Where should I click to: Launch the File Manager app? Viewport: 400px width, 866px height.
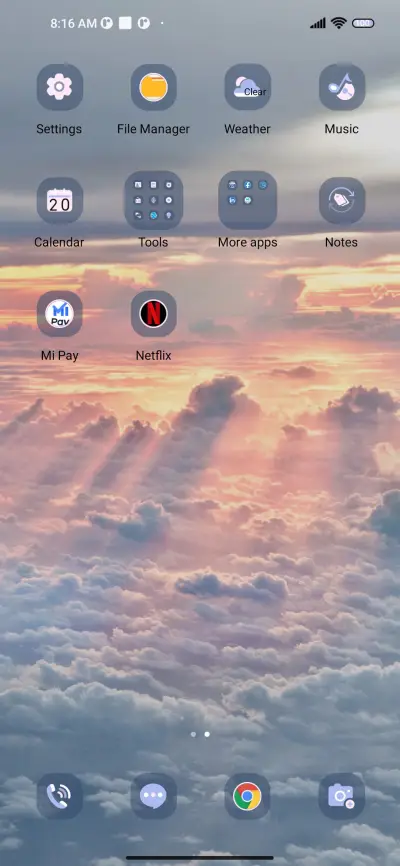tap(154, 87)
